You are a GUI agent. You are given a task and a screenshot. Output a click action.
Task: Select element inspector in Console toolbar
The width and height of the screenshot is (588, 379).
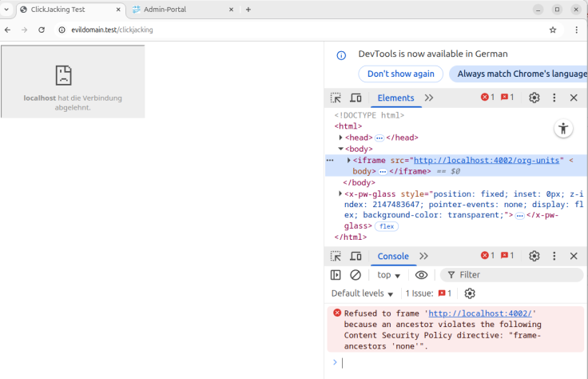pyautogui.click(x=336, y=256)
